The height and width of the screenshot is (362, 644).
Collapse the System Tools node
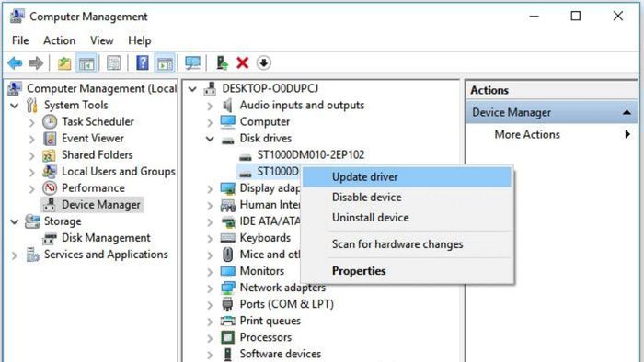point(15,106)
